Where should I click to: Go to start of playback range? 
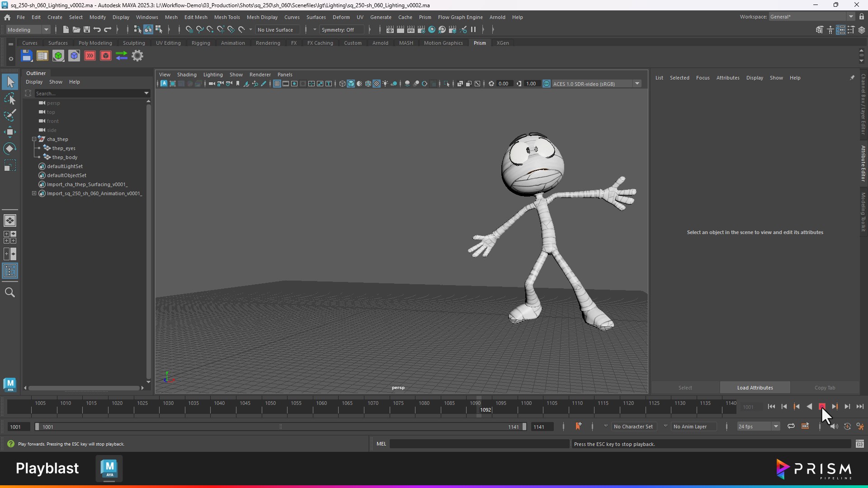771,407
